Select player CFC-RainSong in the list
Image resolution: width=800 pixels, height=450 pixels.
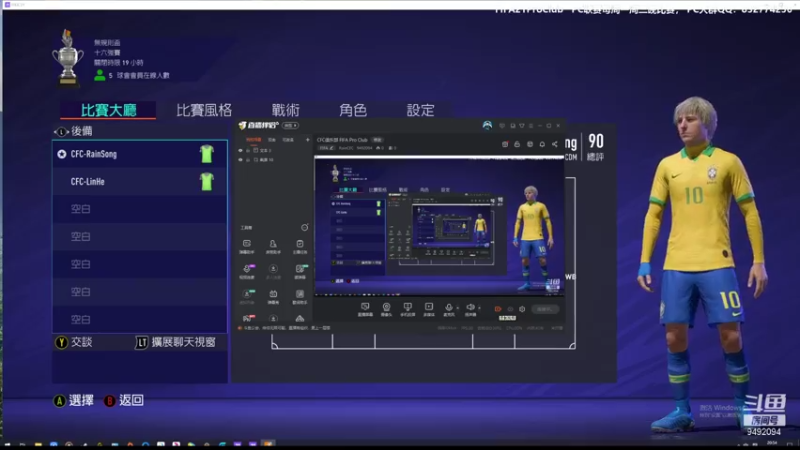(140, 154)
